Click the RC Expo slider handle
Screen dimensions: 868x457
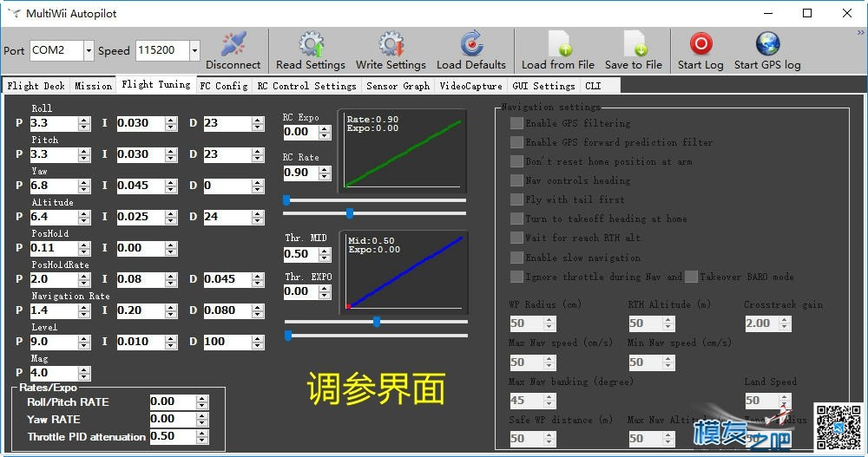click(286, 200)
